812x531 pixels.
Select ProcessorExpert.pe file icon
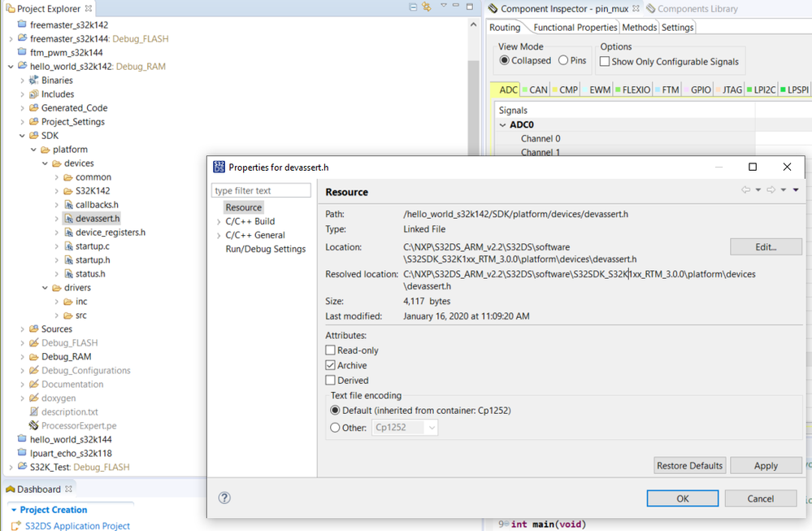[34, 425]
